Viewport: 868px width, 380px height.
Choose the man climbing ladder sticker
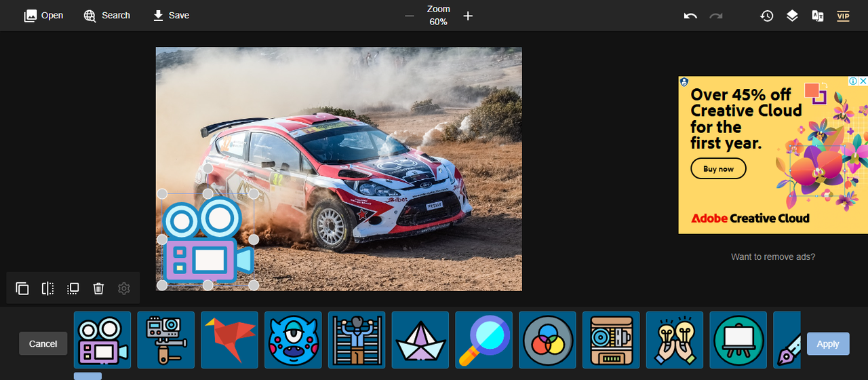pyautogui.click(x=357, y=340)
